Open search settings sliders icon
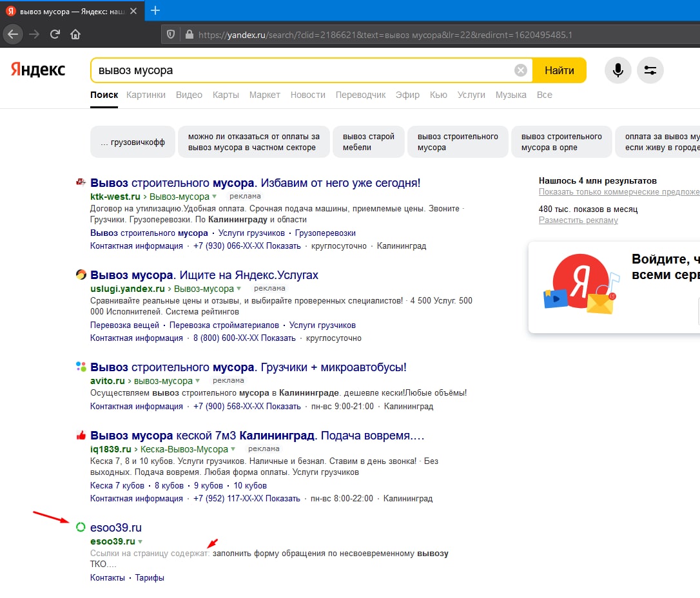 [650, 70]
